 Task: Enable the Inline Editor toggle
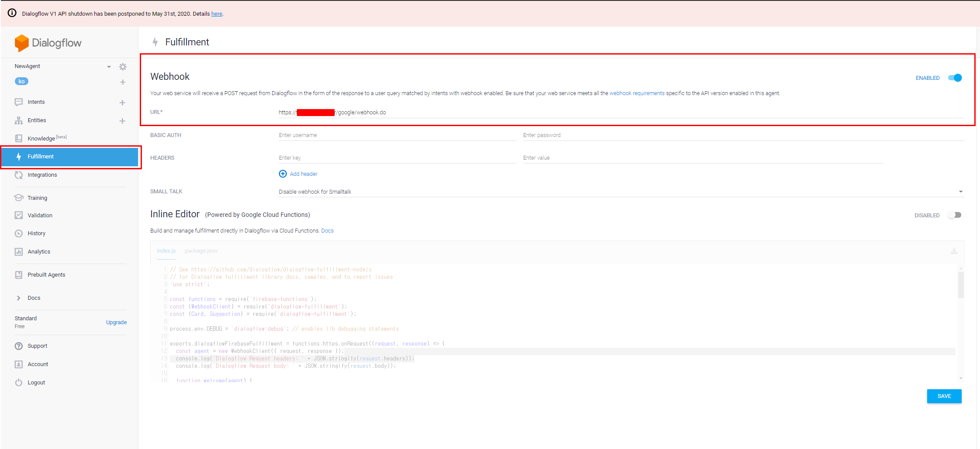[955, 215]
